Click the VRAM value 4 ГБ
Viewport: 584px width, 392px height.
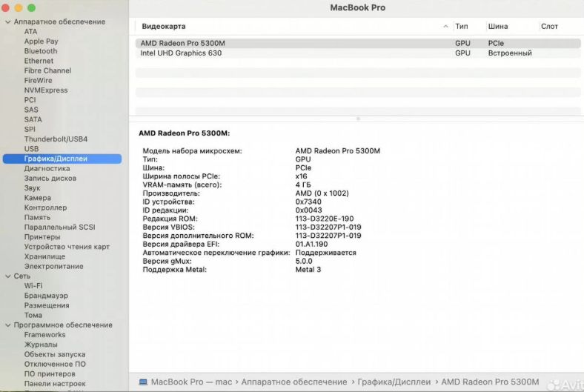(303, 185)
